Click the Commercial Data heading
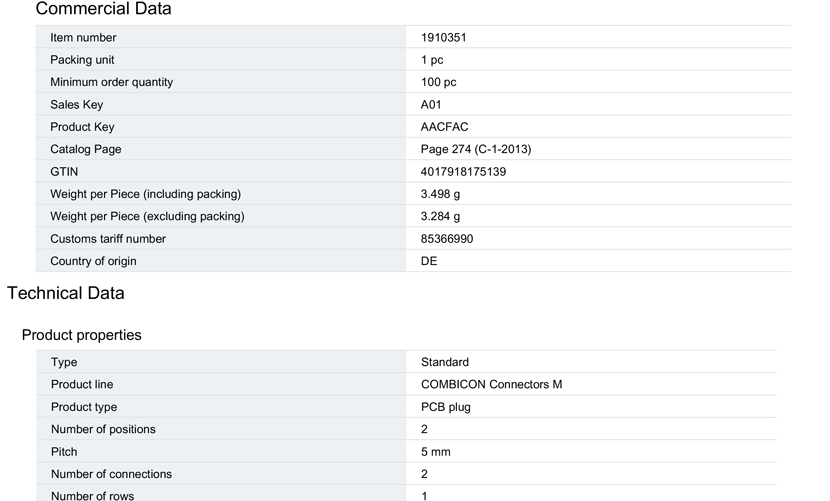 point(103,9)
